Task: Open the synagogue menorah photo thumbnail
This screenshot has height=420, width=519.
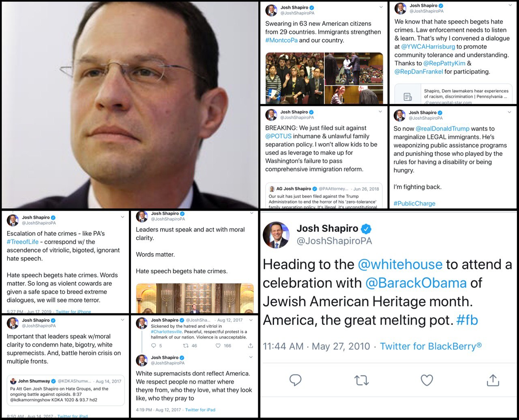Action: point(195,298)
